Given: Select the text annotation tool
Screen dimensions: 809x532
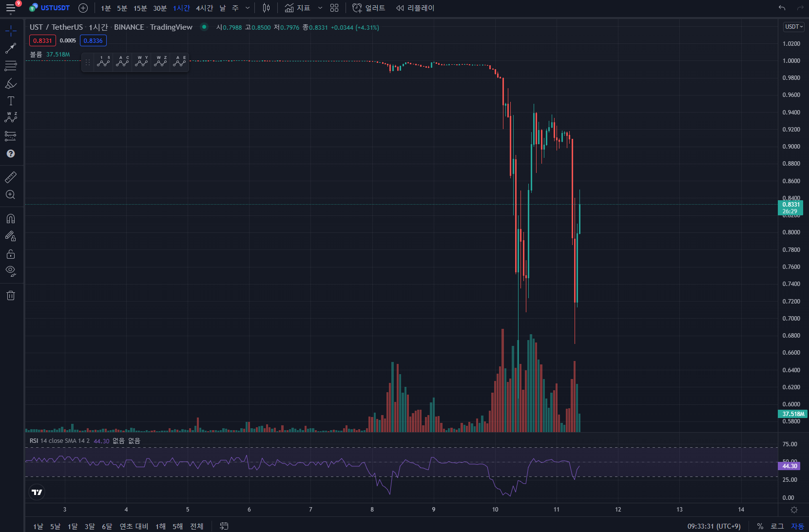Looking at the screenshot, I should 11,101.
